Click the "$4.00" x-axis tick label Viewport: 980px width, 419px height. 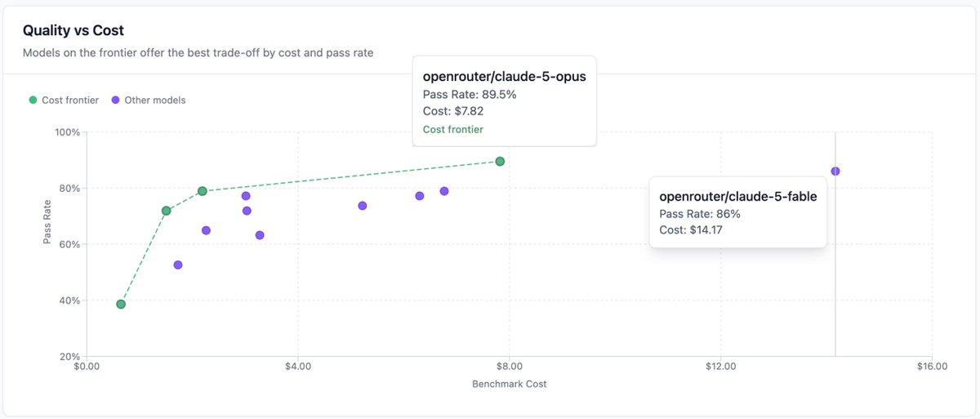tap(298, 367)
